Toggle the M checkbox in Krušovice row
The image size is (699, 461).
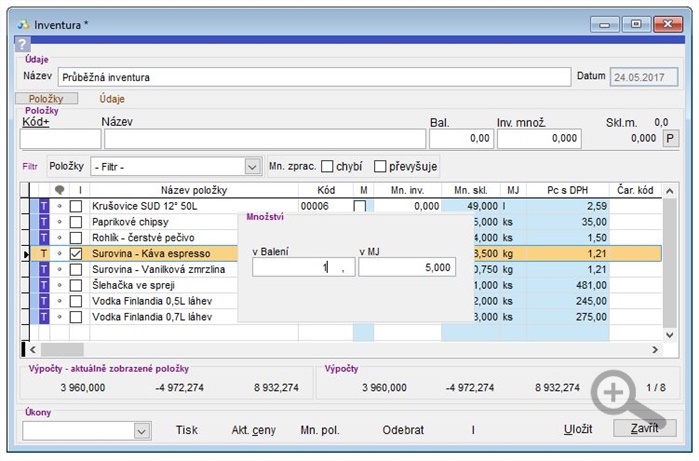click(x=360, y=206)
